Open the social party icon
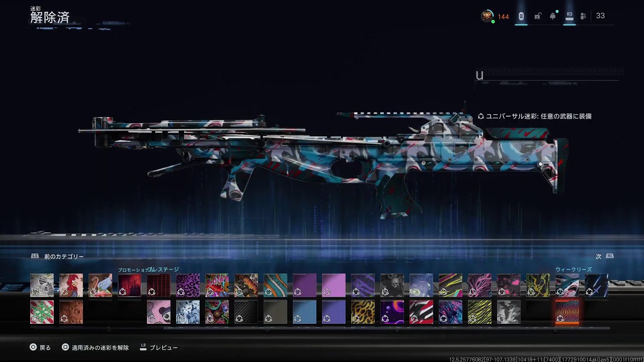Screen dimensions: 644x362 583,16
